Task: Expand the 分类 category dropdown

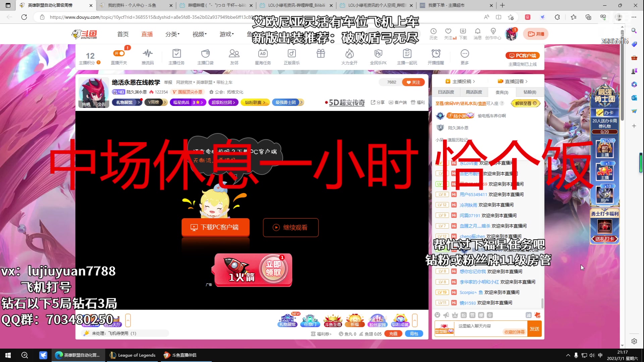Action: pos(172,34)
